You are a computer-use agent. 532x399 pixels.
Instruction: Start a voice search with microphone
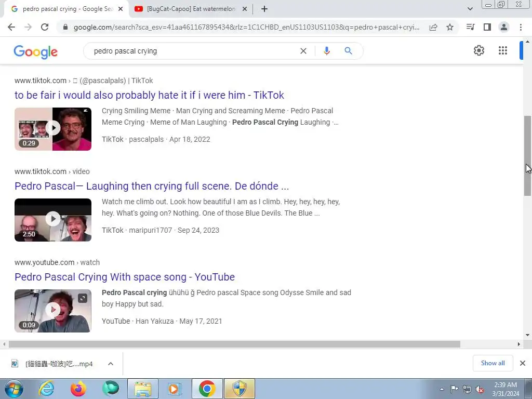pos(326,51)
